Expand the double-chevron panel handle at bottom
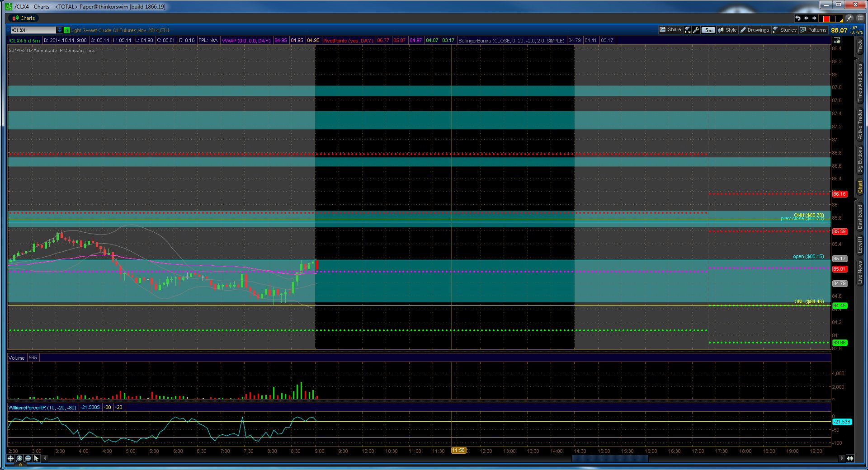The height and width of the screenshot is (470, 868). tap(19, 465)
